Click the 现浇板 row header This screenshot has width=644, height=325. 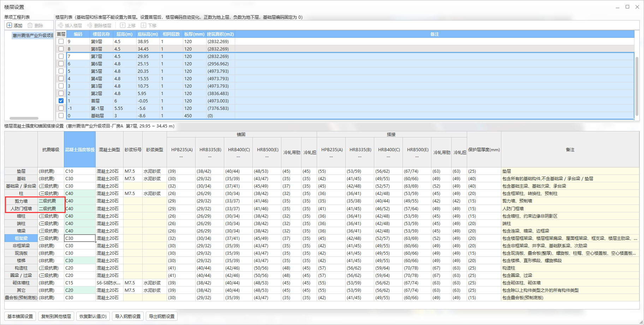coord(21,253)
